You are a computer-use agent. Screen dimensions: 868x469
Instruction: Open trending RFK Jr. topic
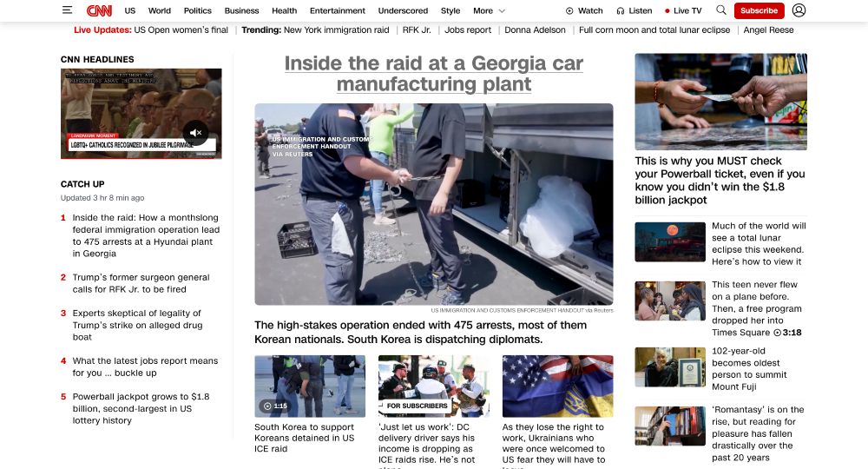[417, 30]
